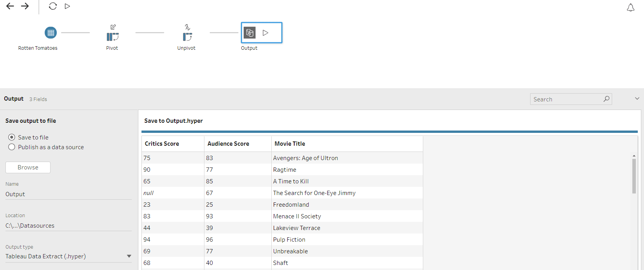Click the pencil annotation above Pivot step
Image resolution: width=644 pixels, height=270 pixels.
pyautogui.click(x=113, y=27)
